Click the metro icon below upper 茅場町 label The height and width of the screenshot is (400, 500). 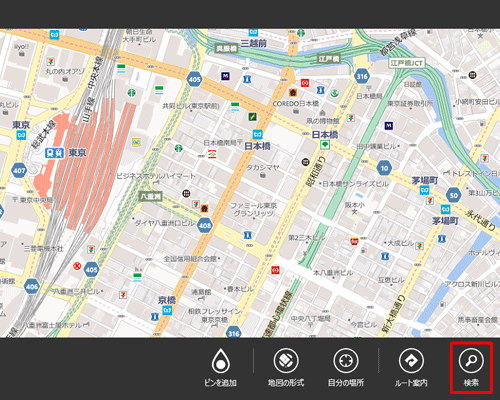[x=424, y=190]
